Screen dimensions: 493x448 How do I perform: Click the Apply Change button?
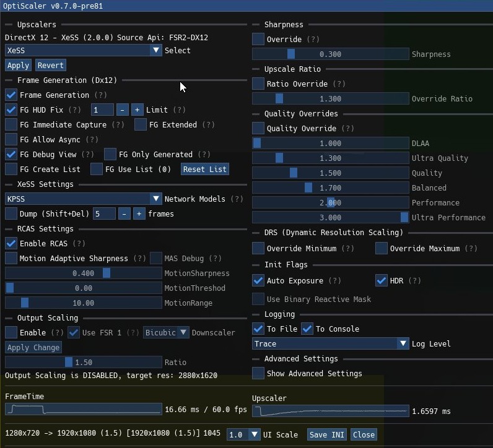point(33,348)
